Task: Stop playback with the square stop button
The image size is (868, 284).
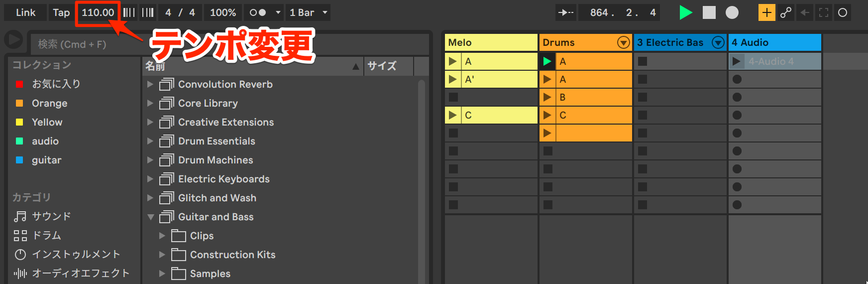Action: click(x=709, y=12)
